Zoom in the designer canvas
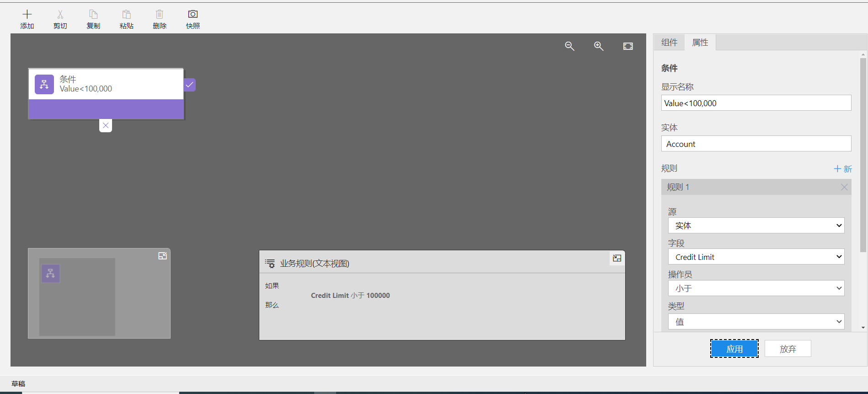 click(x=599, y=46)
